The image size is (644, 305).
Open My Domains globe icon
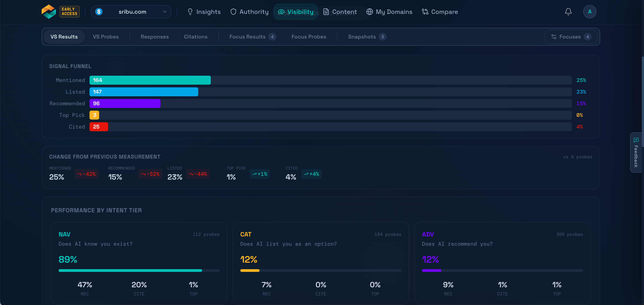click(369, 12)
